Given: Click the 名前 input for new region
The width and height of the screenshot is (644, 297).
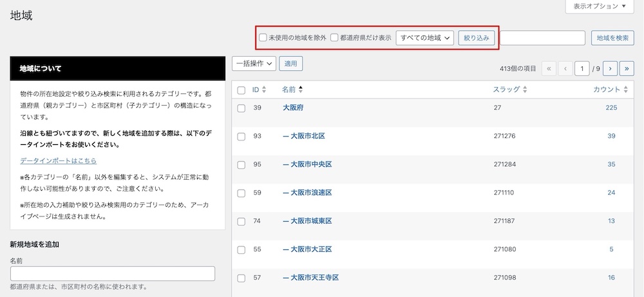Looking at the screenshot, I should point(113,274).
